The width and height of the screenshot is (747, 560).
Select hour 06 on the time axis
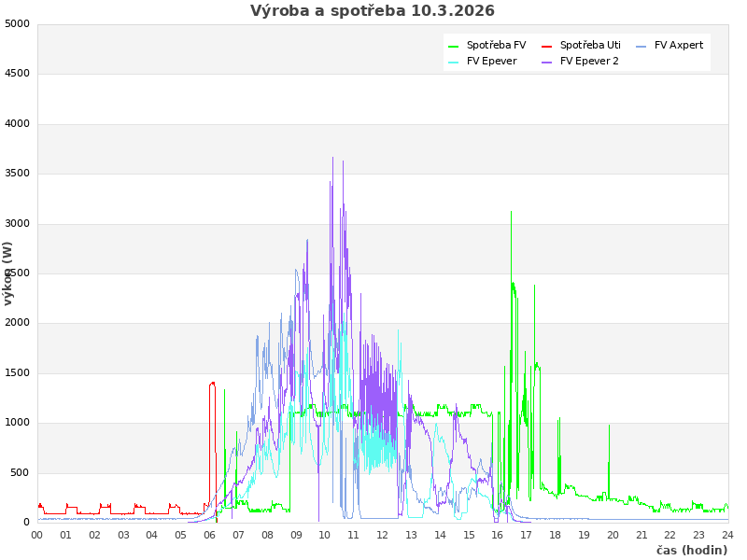tap(209, 535)
